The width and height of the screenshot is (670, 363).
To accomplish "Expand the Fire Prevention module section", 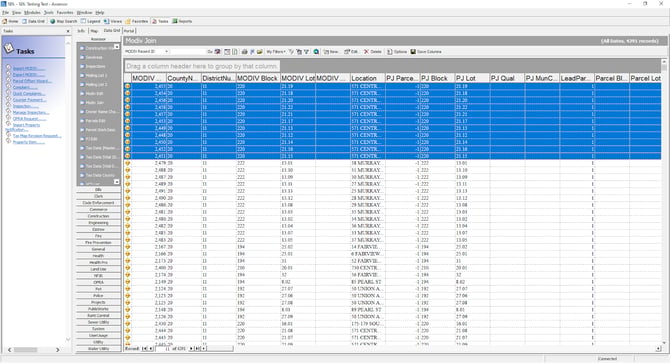I will pyautogui.click(x=98, y=243).
